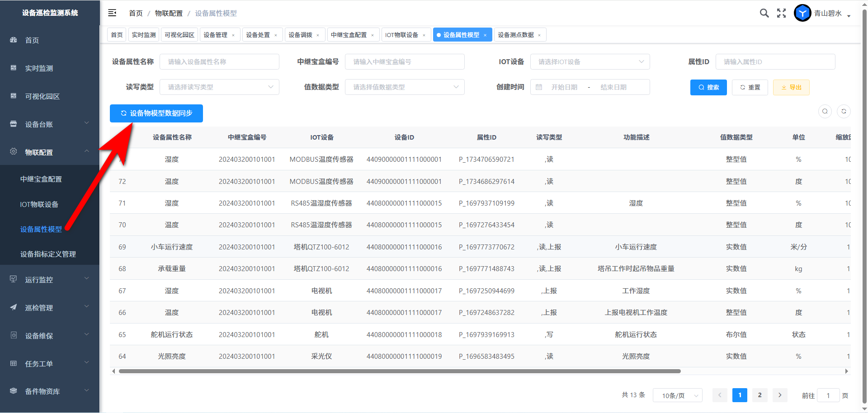
Task: Go to next page arrow in pagination
Action: (x=780, y=395)
